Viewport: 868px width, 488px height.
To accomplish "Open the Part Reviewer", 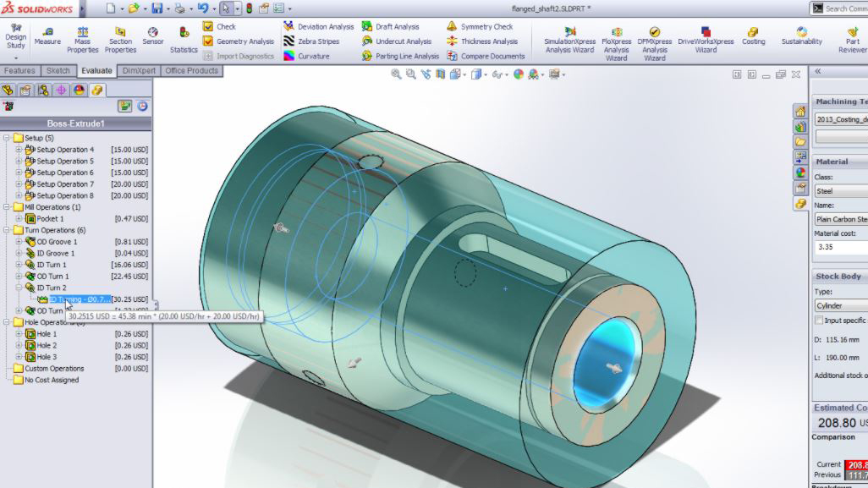I will 853,40.
